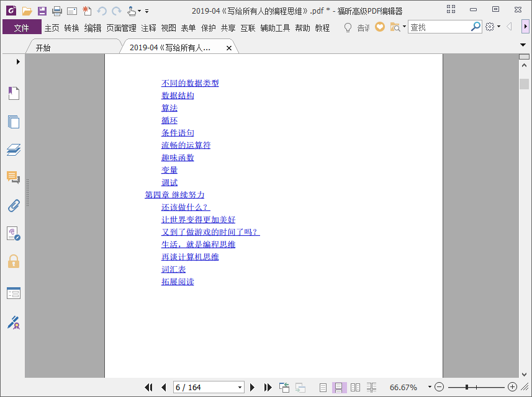Viewport: 532px width, 397px height.
Task: Open the folder search dropdown arrow
Action: [404, 27]
